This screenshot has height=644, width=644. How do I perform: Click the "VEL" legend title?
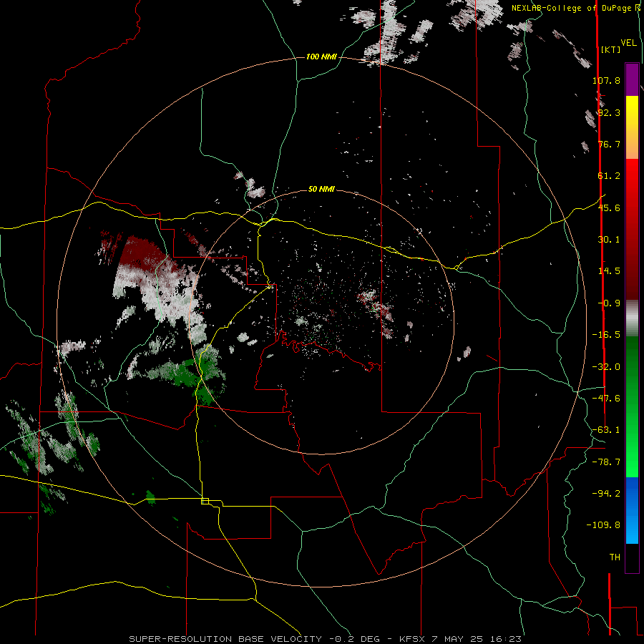(629, 43)
